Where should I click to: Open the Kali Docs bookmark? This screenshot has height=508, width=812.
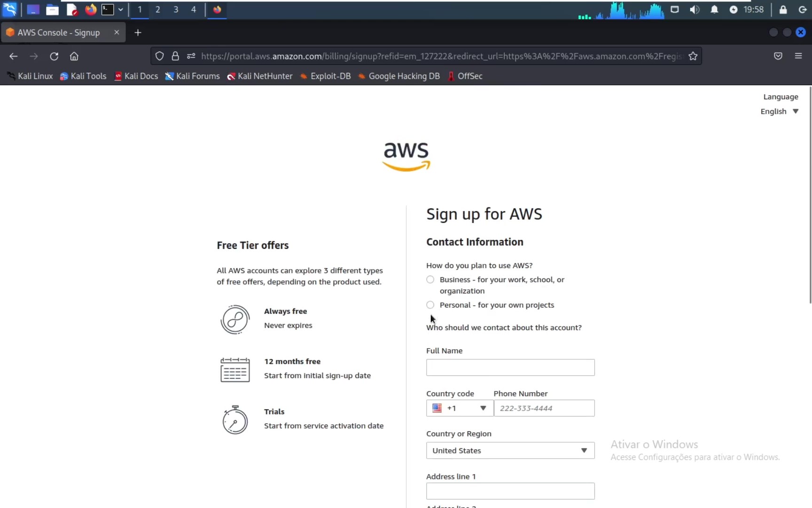coord(136,76)
